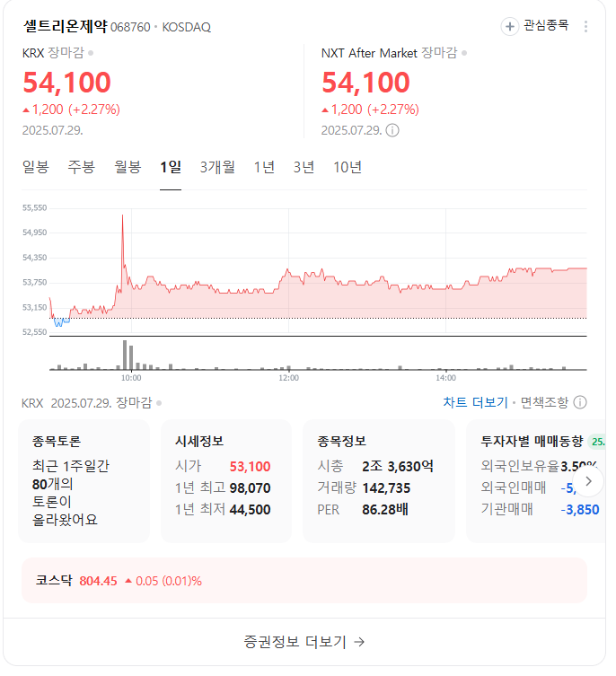Click the stock code 068760
The width and height of the screenshot is (616, 676).
pos(132,28)
